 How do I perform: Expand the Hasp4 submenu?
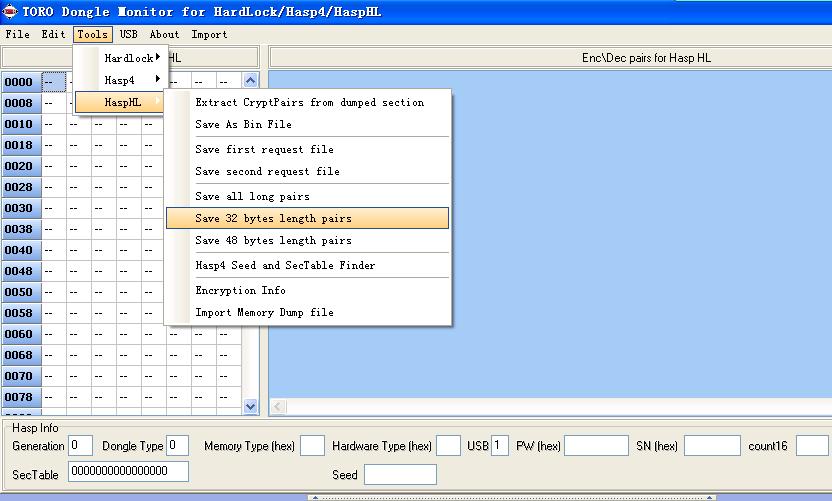(x=121, y=80)
